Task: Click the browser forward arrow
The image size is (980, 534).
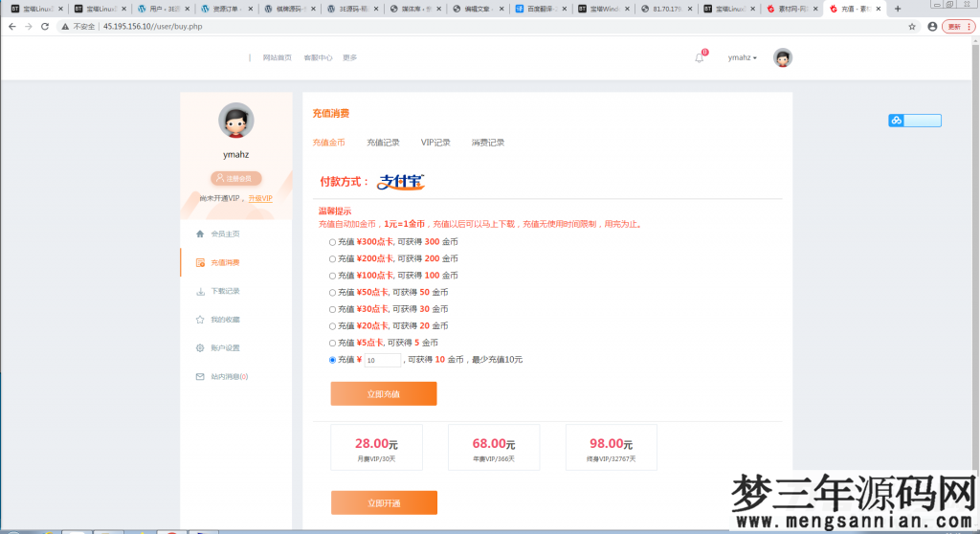Action: coord(29,26)
